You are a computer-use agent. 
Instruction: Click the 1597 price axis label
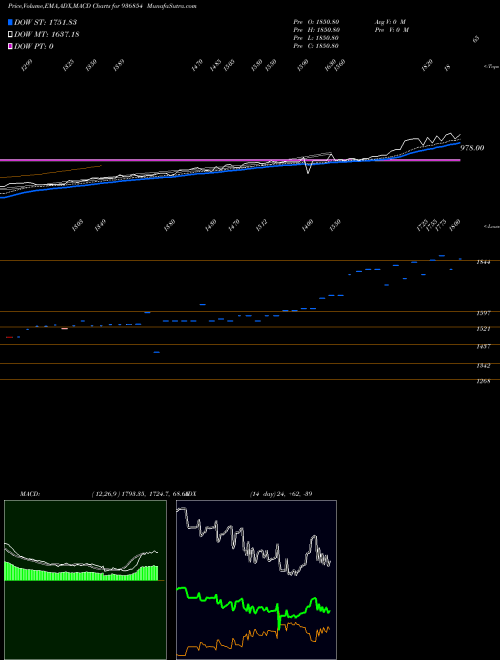(483, 313)
